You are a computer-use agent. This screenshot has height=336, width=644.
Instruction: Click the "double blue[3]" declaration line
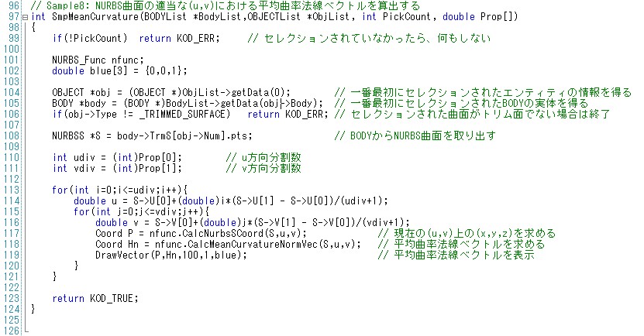click(x=119, y=71)
